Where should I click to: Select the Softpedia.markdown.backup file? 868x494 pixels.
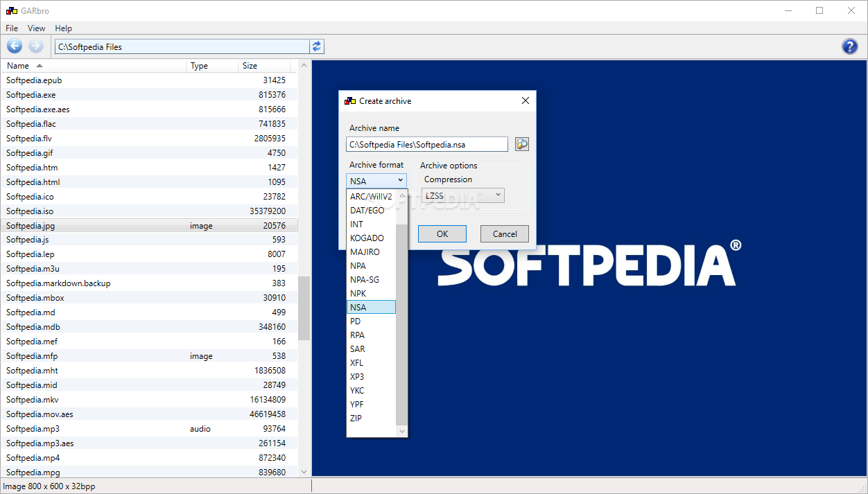[x=148, y=283]
